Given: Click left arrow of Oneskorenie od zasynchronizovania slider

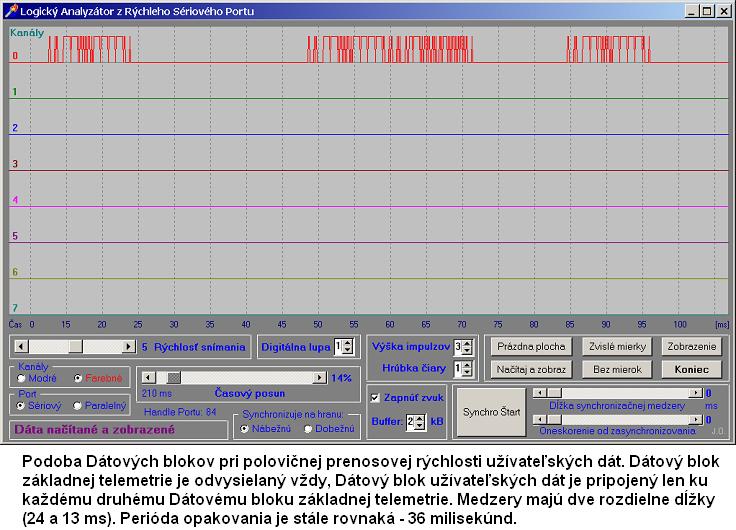Looking at the screenshot, I should [539, 419].
